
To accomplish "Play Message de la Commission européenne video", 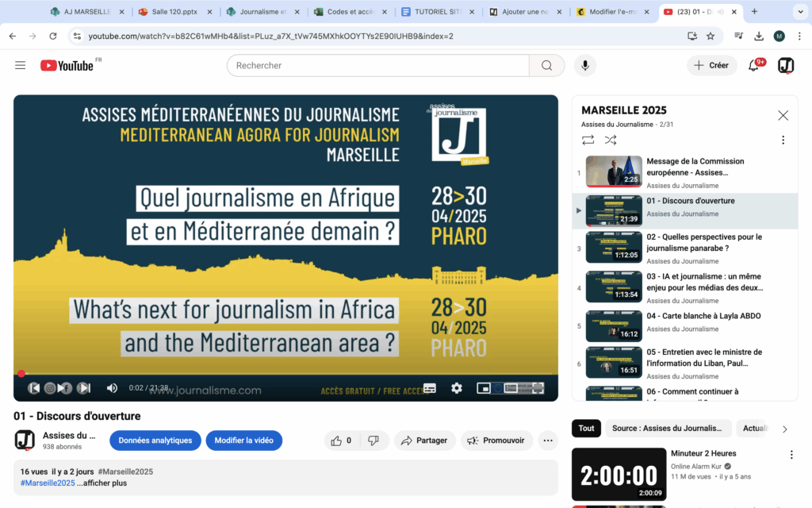I will pyautogui.click(x=684, y=172).
